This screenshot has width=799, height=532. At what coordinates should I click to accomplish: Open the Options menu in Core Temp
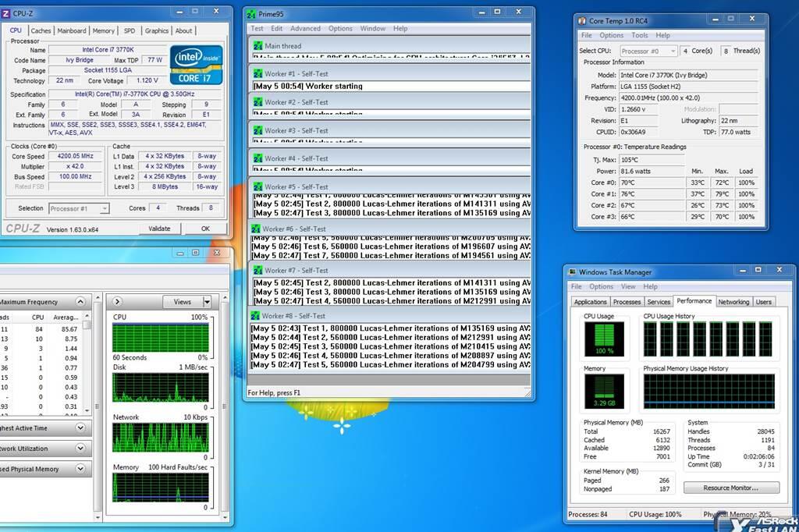(612, 35)
